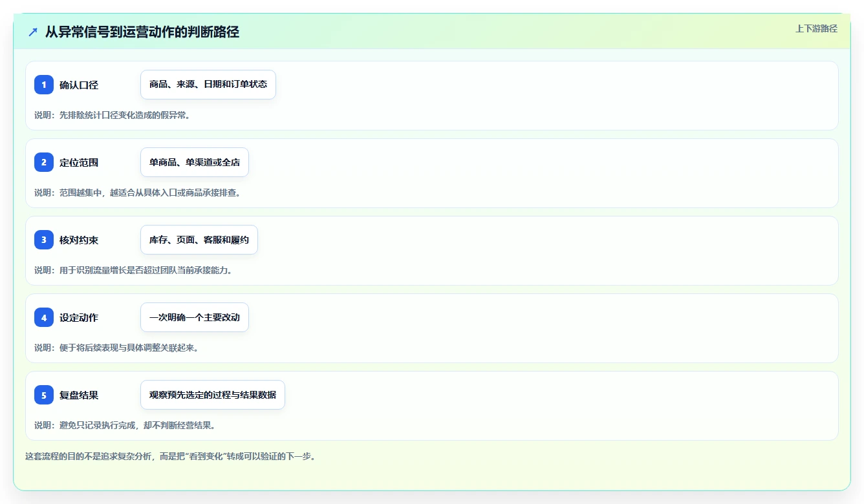Select the step label 核对约束
The image size is (864, 504).
[79, 240]
